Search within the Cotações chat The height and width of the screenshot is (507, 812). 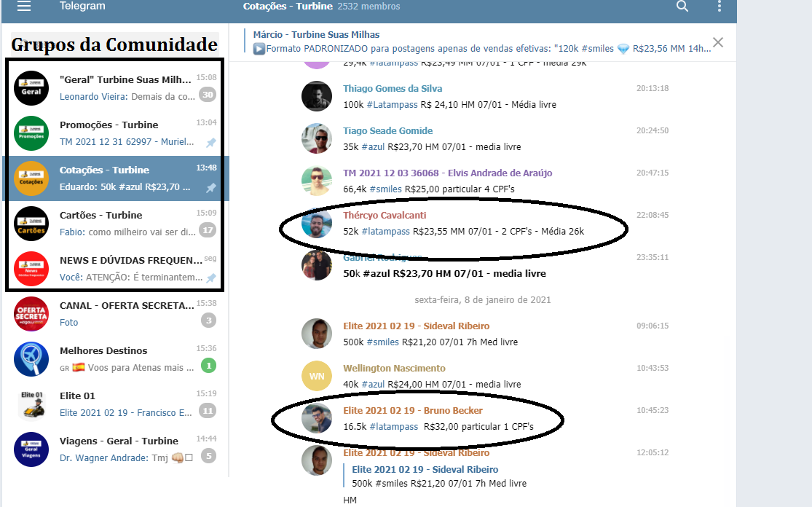(682, 7)
